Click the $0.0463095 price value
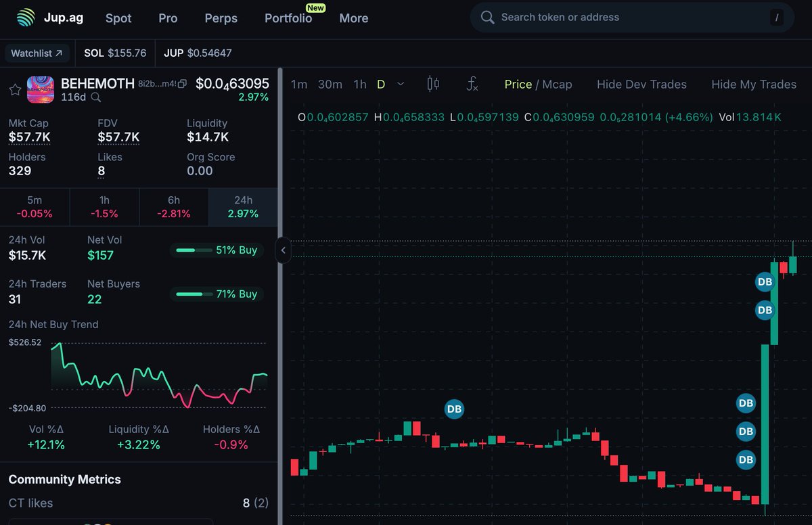The image size is (812, 525). click(x=232, y=84)
